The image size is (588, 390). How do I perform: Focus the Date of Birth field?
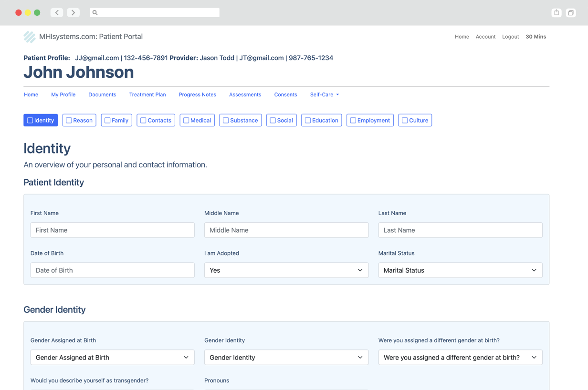click(x=112, y=270)
